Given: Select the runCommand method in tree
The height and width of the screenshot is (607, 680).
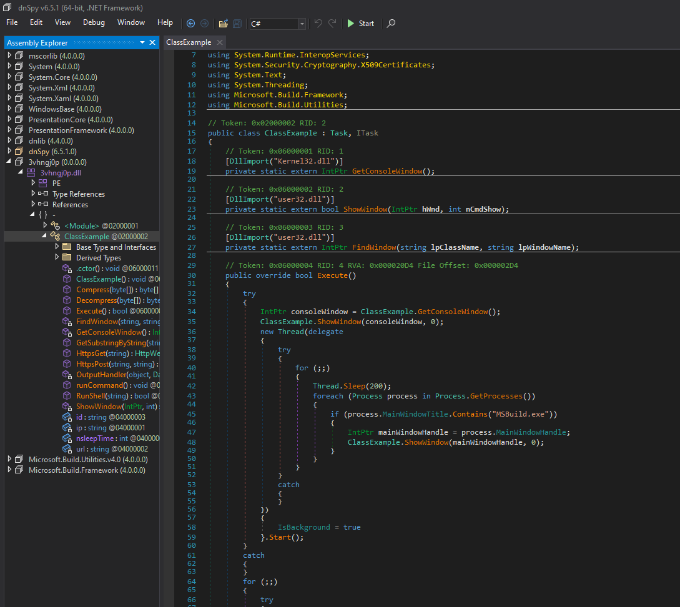Looking at the screenshot, I should 98,384.
